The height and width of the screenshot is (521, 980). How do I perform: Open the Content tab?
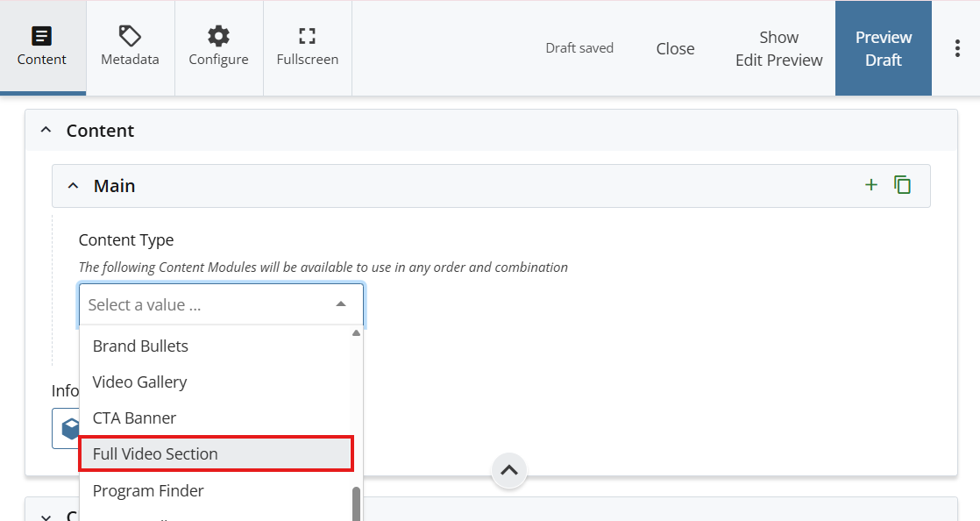[42, 47]
